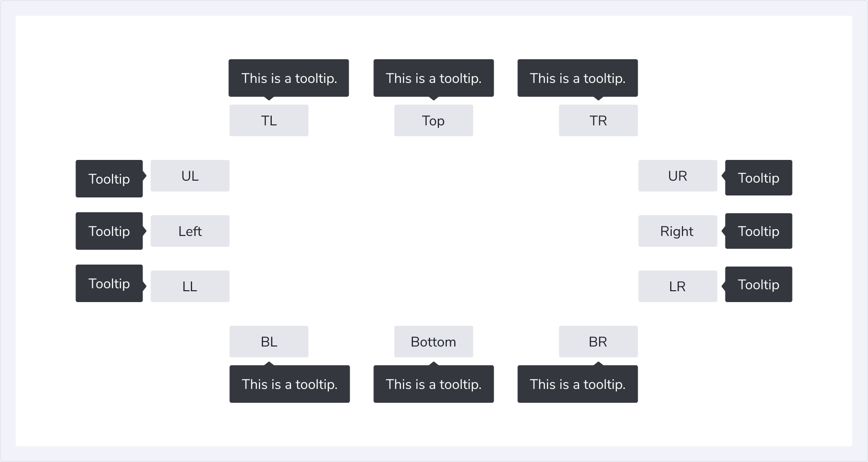The height and width of the screenshot is (462, 868).
Task: Click the tooltip below the Bottom button
Action: pyautogui.click(x=434, y=384)
